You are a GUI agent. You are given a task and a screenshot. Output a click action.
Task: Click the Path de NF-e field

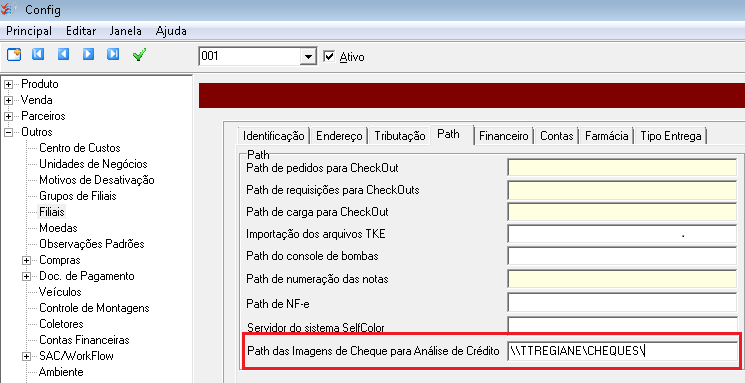[x=622, y=303]
